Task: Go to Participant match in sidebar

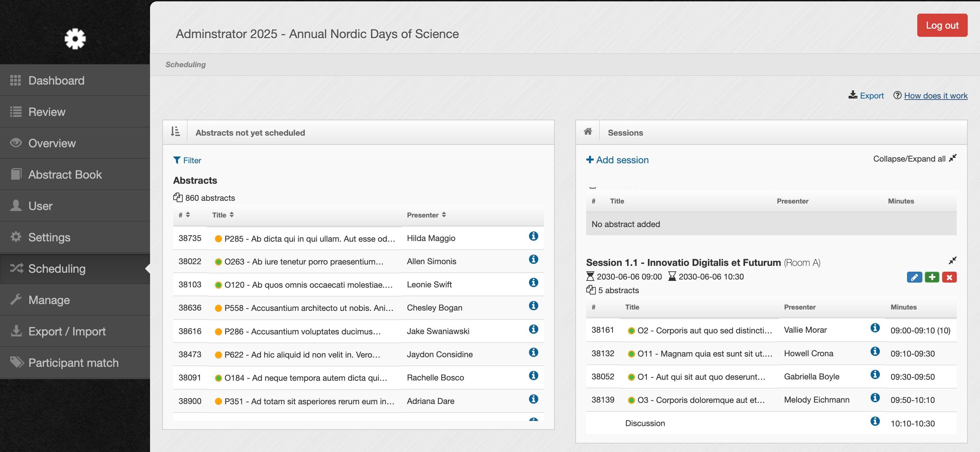Action: pos(73,363)
